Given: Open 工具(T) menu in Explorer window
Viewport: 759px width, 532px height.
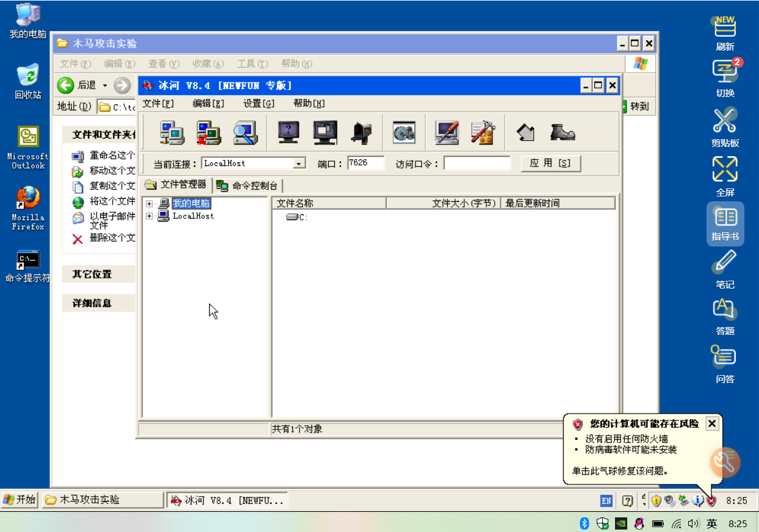Looking at the screenshot, I should pos(253,64).
